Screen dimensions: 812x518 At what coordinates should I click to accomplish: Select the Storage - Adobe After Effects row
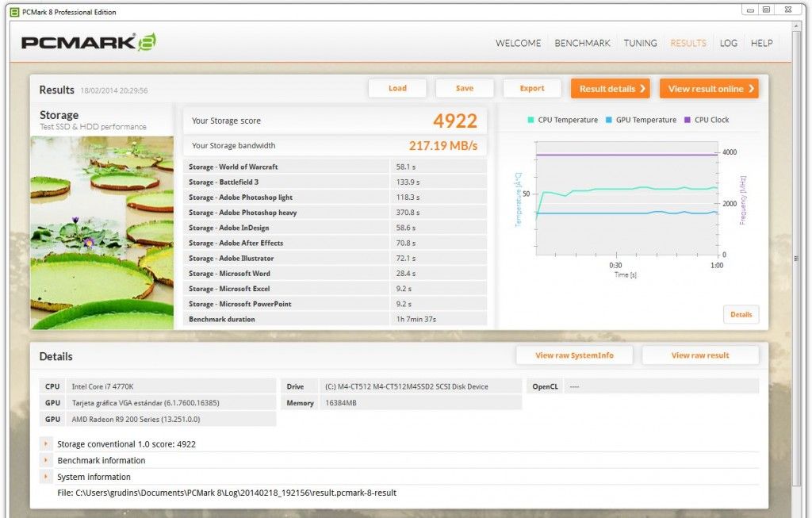[335, 243]
